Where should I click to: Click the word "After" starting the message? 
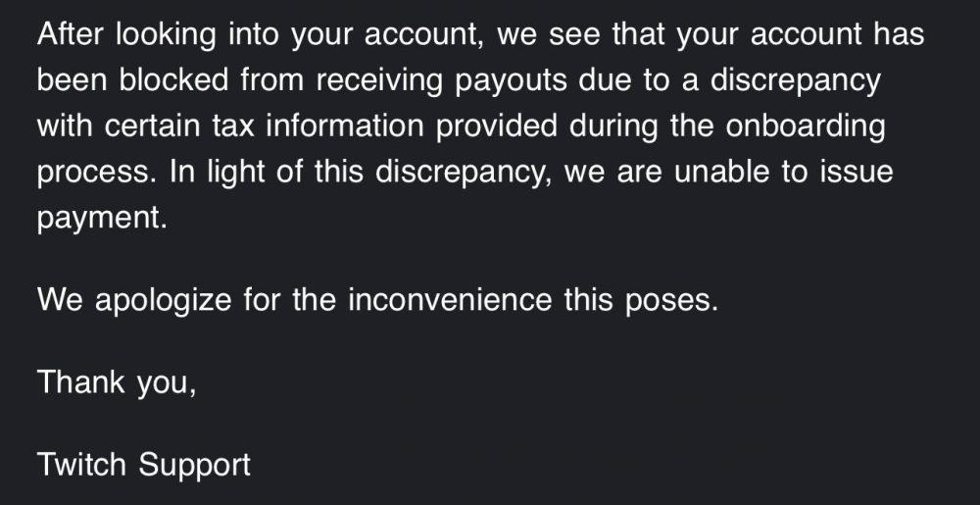coord(72,36)
